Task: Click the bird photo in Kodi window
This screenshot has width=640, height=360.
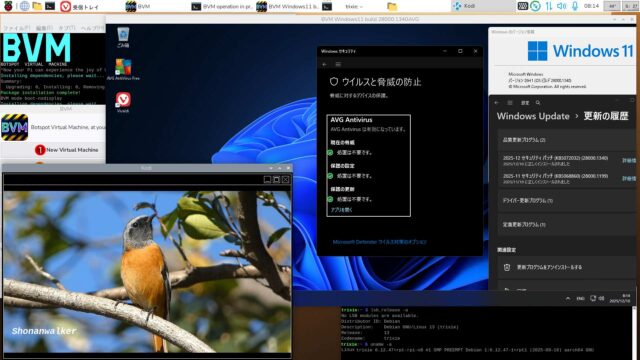Action: [x=147, y=272]
